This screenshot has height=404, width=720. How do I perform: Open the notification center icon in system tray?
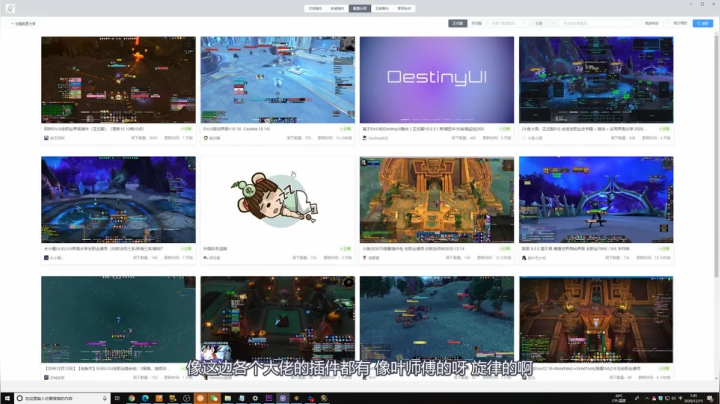coord(710,398)
